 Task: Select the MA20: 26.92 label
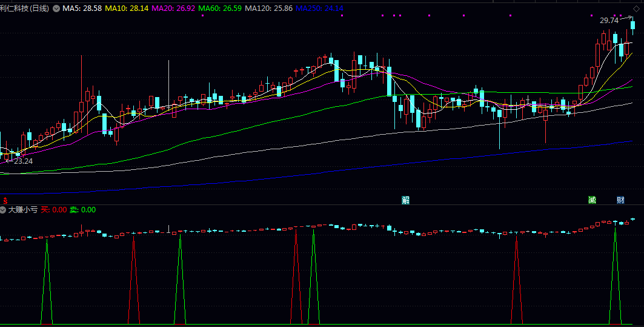click(x=173, y=8)
